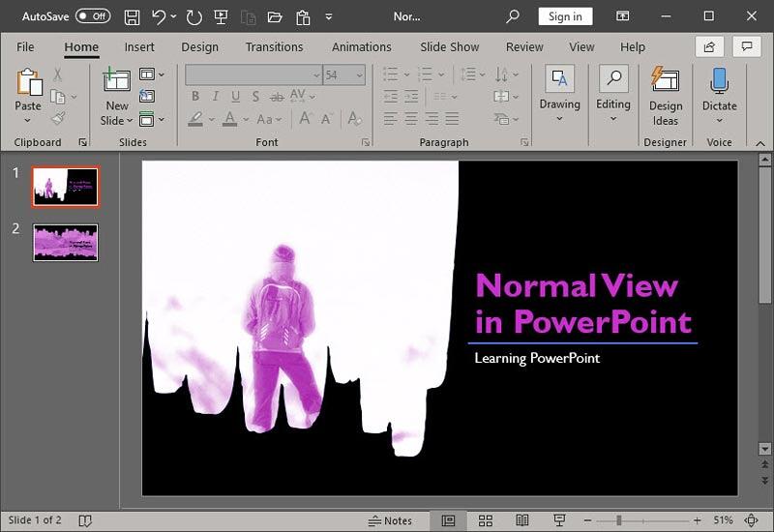This screenshot has width=774, height=532.
Task: Toggle Bold formatting
Action: [x=195, y=96]
